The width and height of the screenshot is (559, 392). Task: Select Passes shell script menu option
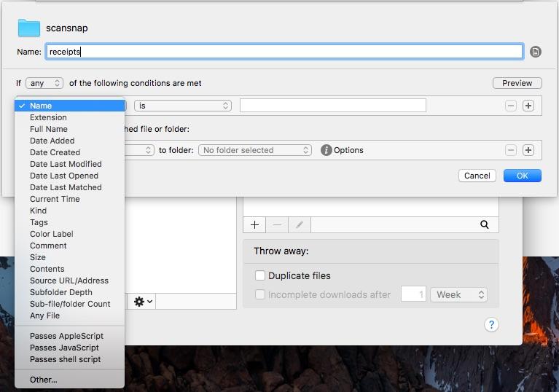click(66, 359)
